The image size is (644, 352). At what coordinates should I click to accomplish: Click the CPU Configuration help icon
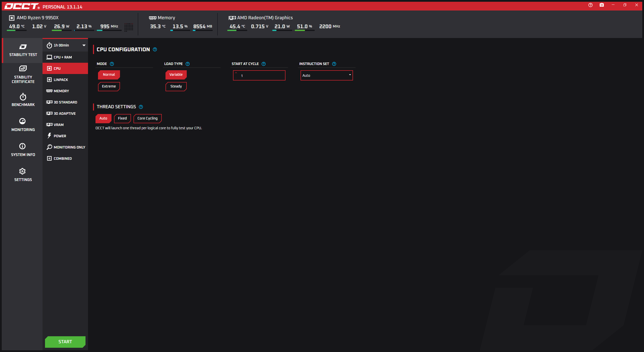155,49
